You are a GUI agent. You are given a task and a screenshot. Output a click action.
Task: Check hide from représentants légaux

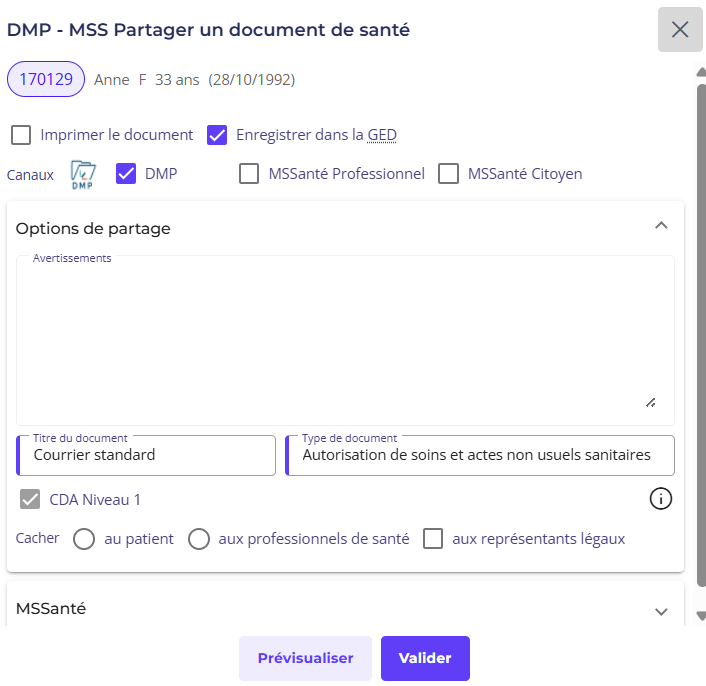point(433,539)
